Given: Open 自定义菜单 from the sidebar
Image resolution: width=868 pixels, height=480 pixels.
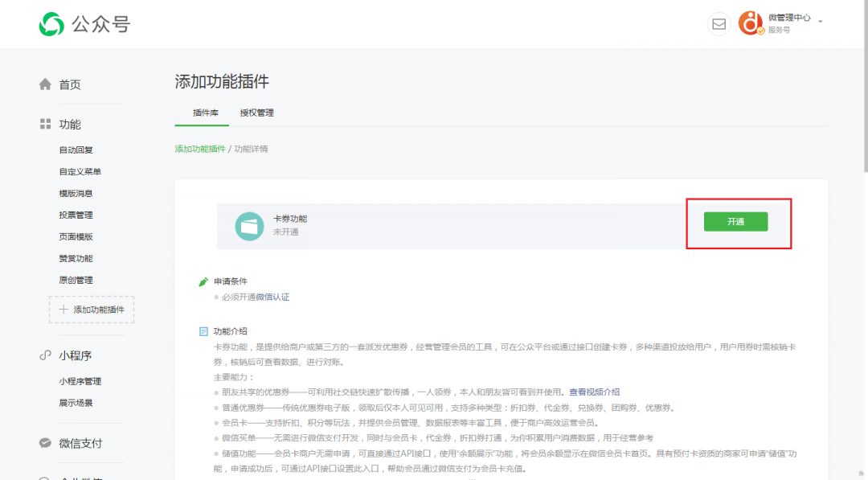Looking at the screenshot, I should click(x=80, y=171).
